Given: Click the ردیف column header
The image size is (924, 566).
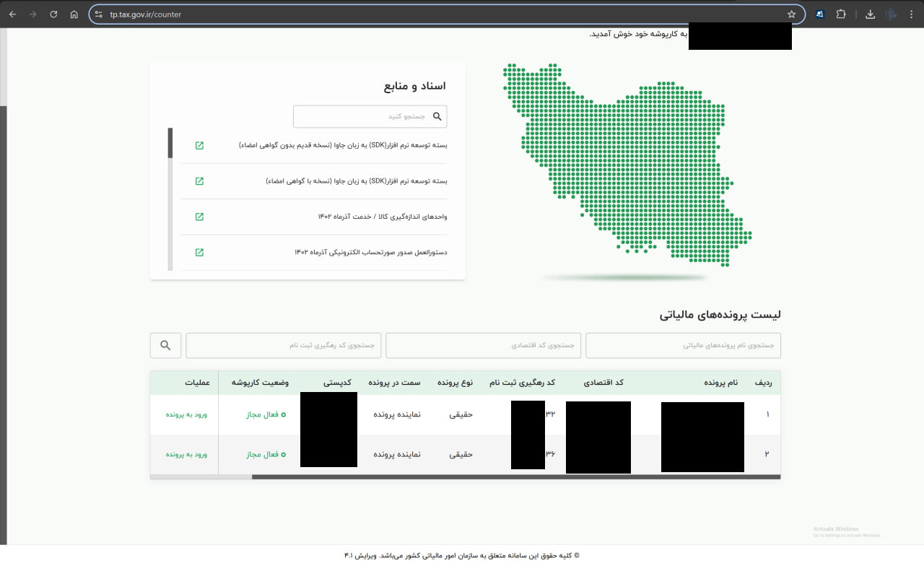Looking at the screenshot, I should tap(763, 383).
